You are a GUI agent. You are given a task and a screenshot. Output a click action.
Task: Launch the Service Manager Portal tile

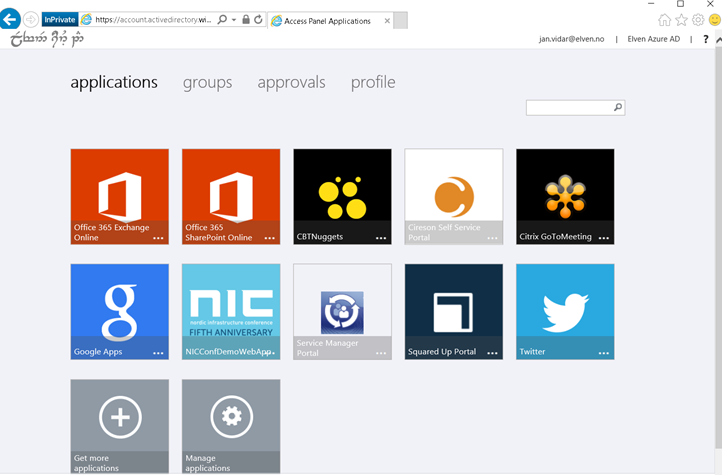(x=343, y=312)
